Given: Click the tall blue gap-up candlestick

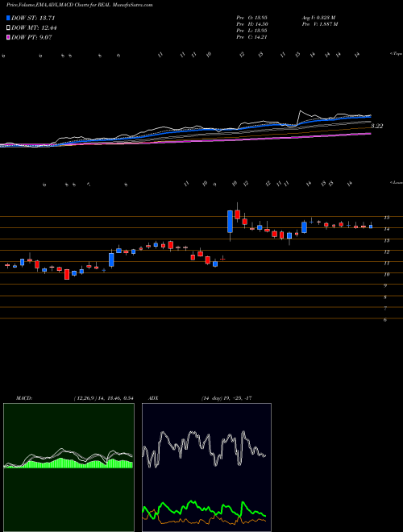Looking at the screenshot, I should 230,222.
